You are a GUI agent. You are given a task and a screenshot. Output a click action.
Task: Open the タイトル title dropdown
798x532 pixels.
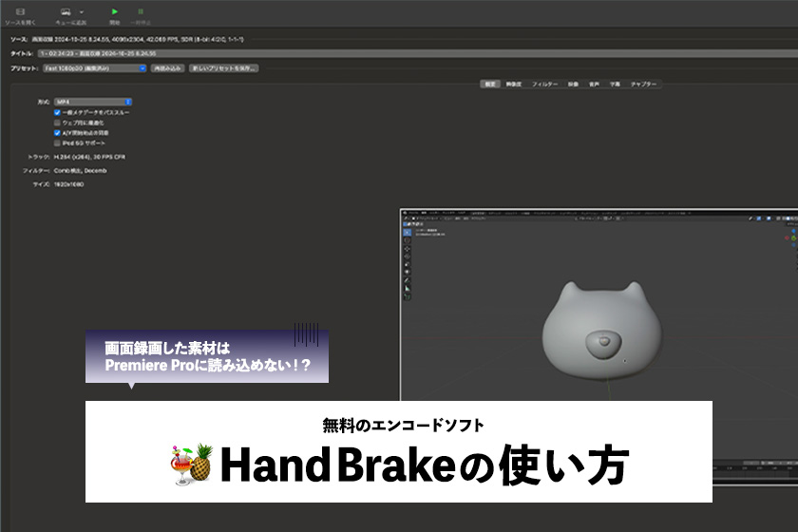[x=417, y=53]
